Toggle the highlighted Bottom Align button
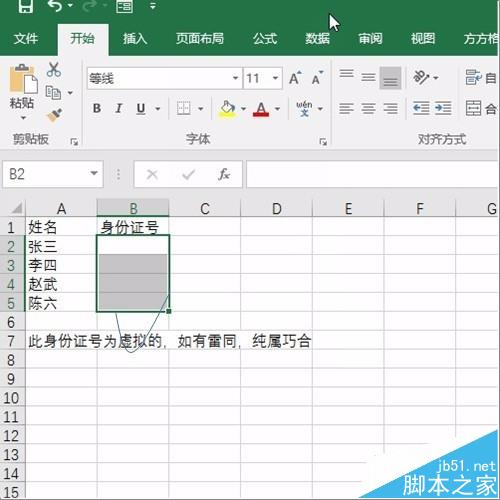 coord(390,78)
